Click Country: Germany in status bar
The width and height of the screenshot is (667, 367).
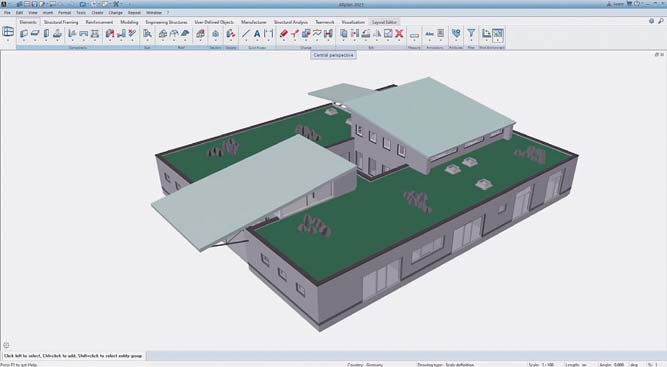pos(365,364)
